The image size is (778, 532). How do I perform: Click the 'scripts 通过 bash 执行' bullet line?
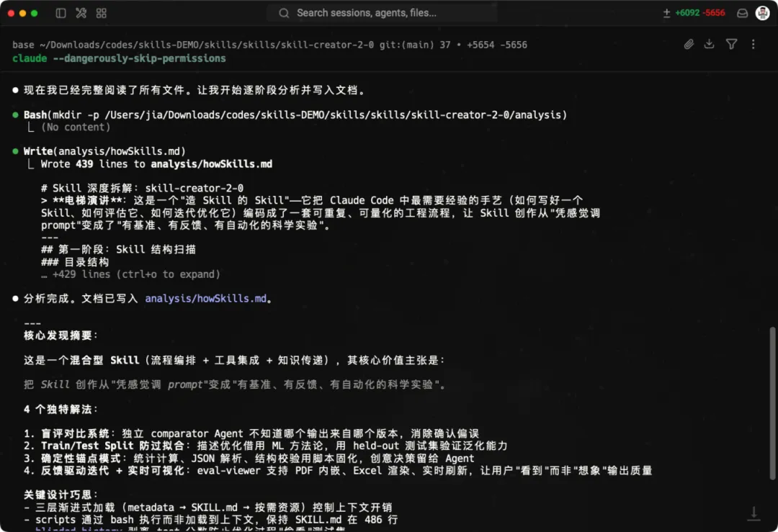[x=211, y=520]
